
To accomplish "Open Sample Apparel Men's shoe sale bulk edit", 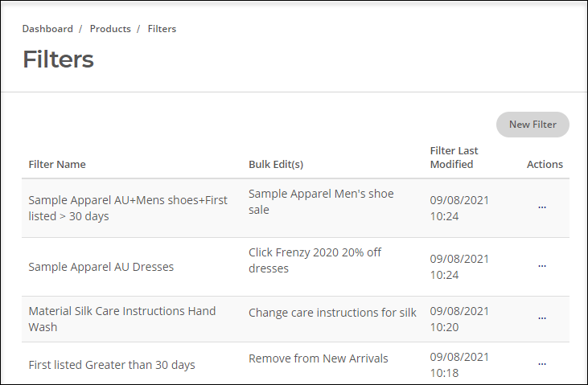I will (321, 202).
